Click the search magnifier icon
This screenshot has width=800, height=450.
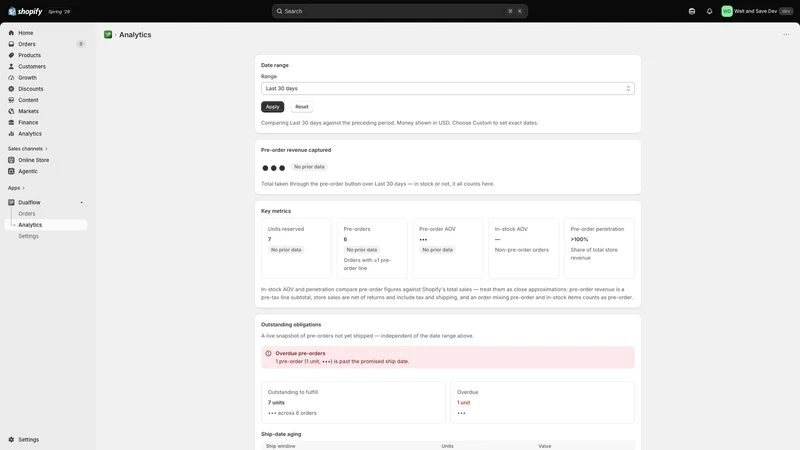tap(279, 11)
